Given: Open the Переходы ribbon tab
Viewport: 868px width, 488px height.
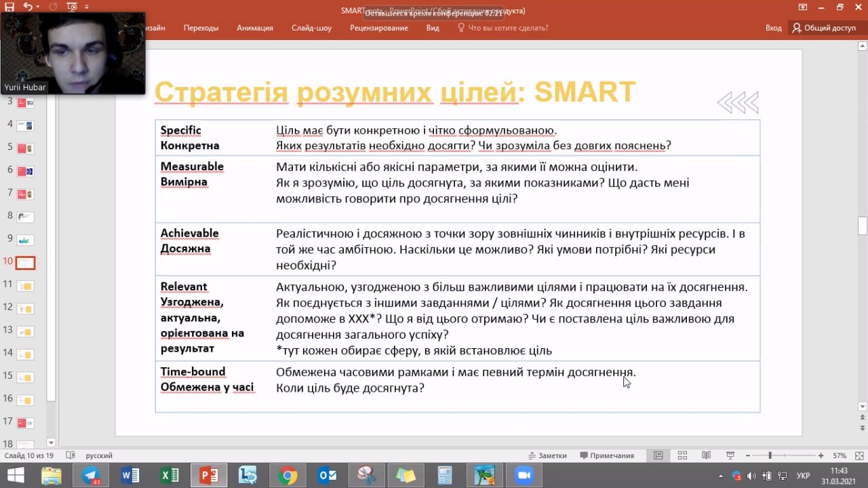Looking at the screenshot, I should pos(201,28).
